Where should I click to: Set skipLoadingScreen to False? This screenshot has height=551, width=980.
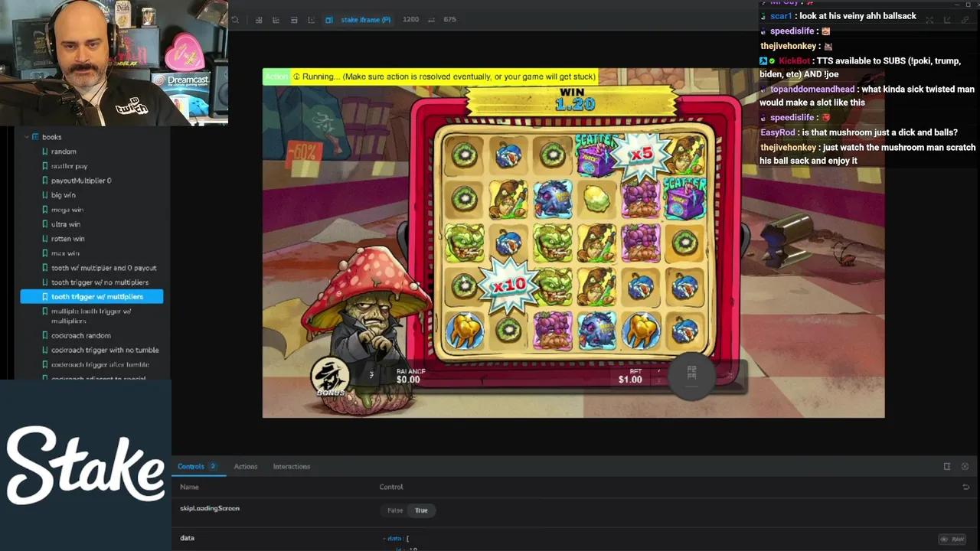(x=395, y=510)
